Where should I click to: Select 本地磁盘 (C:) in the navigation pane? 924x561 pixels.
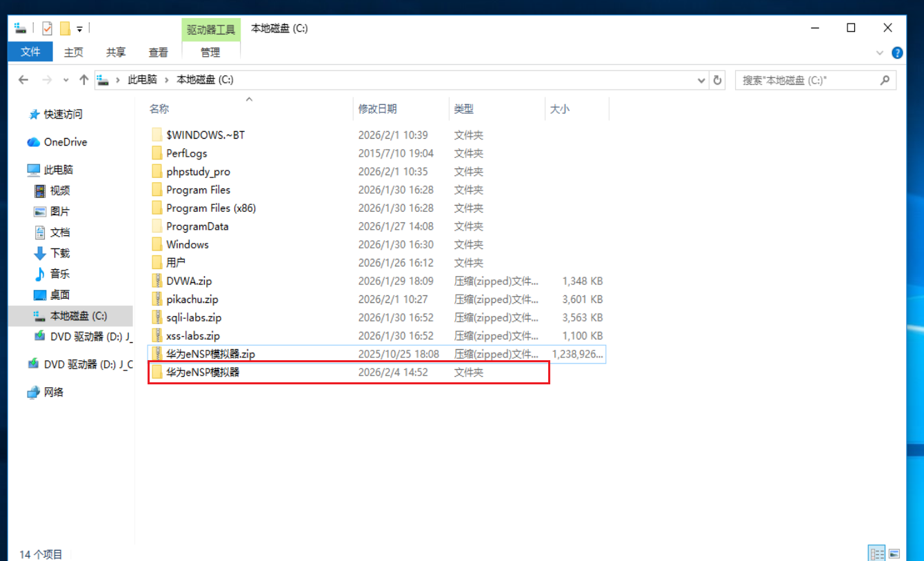[70, 316]
